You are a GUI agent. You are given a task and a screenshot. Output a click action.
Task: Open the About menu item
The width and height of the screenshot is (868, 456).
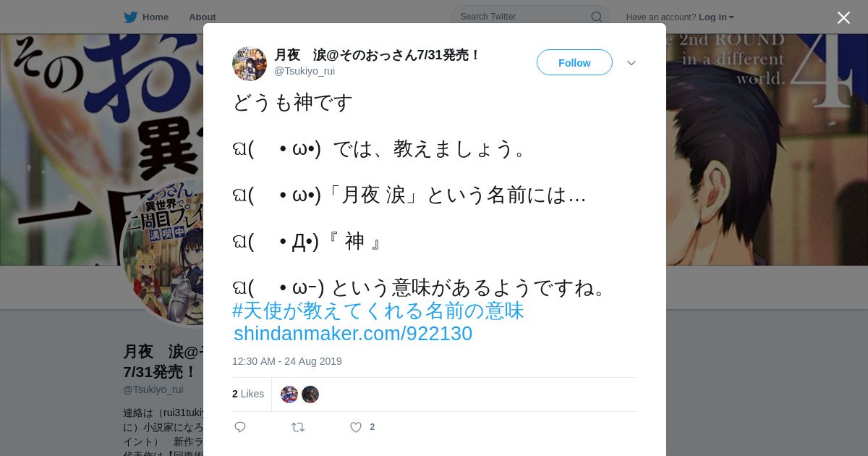coord(203,17)
